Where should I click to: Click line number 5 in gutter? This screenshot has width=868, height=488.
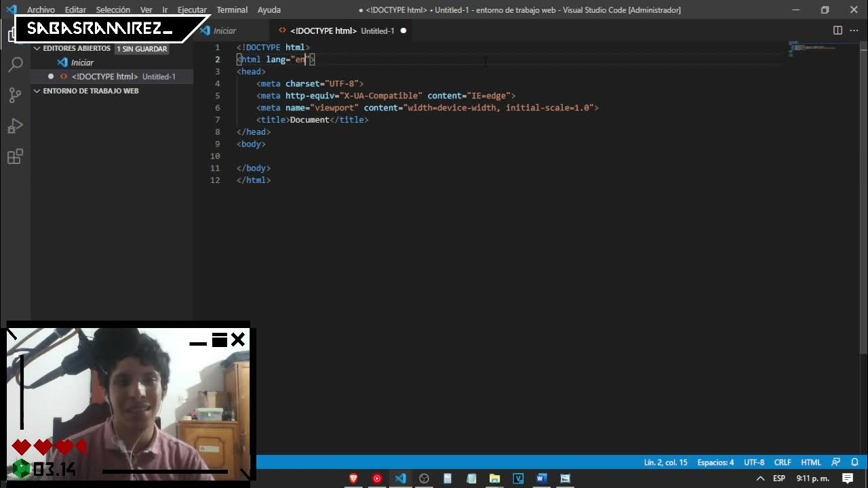(217, 96)
